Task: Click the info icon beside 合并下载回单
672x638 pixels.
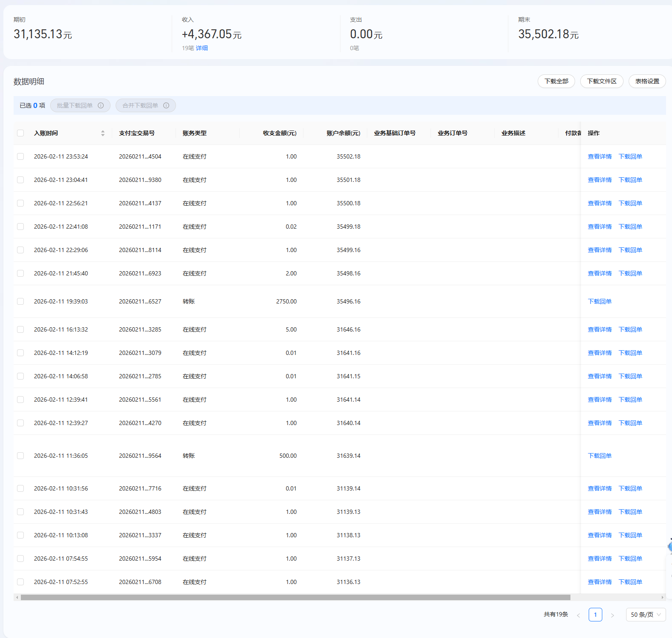Action: tap(166, 105)
